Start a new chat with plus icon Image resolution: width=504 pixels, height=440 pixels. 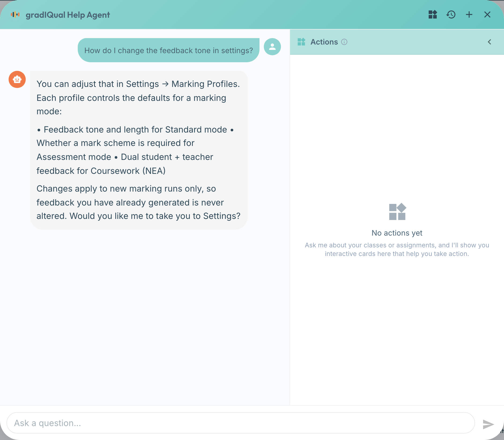click(469, 14)
